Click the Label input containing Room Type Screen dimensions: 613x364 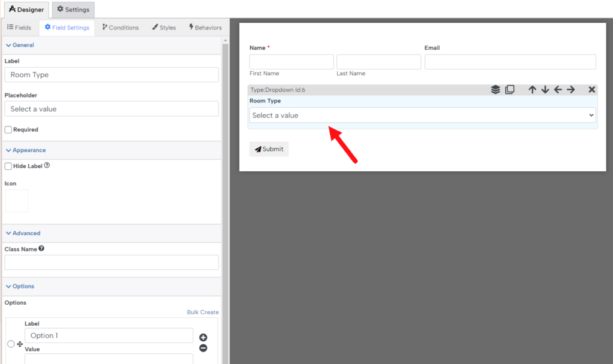pyautogui.click(x=111, y=75)
